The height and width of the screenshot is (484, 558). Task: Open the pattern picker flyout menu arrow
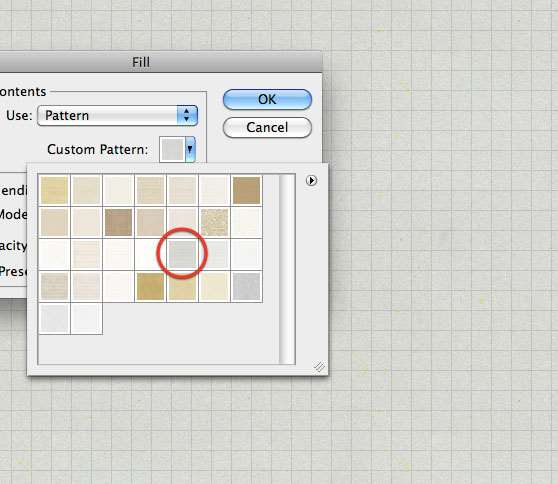pyautogui.click(x=311, y=180)
